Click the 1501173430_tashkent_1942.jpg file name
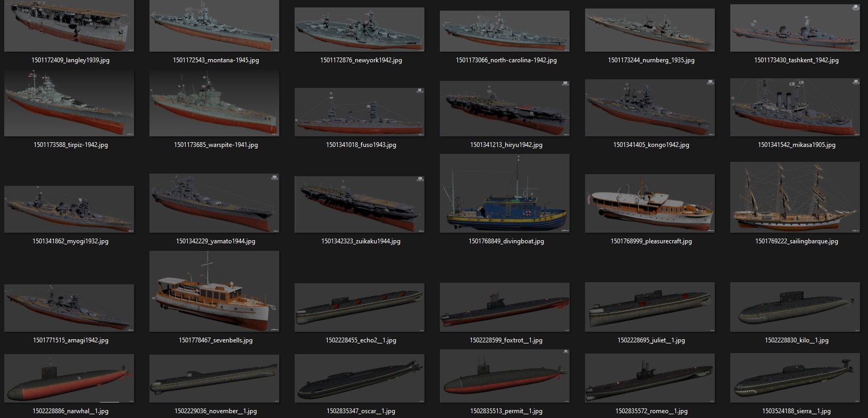The height and width of the screenshot is (418, 868). pos(796,60)
